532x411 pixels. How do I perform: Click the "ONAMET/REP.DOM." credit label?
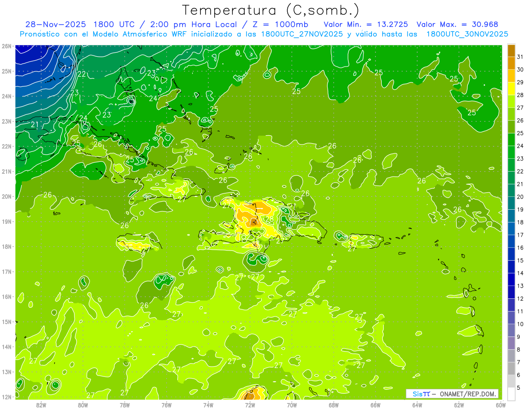click(x=468, y=394)
